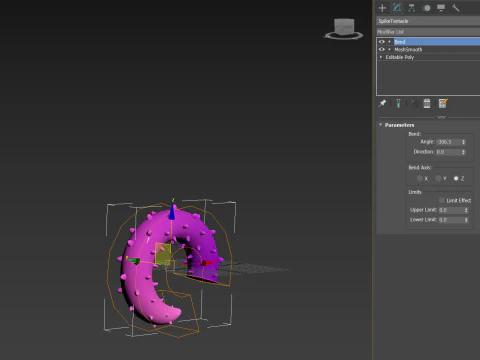Click the Pin Stack icon
480x360 pixels.
[382, 103]
